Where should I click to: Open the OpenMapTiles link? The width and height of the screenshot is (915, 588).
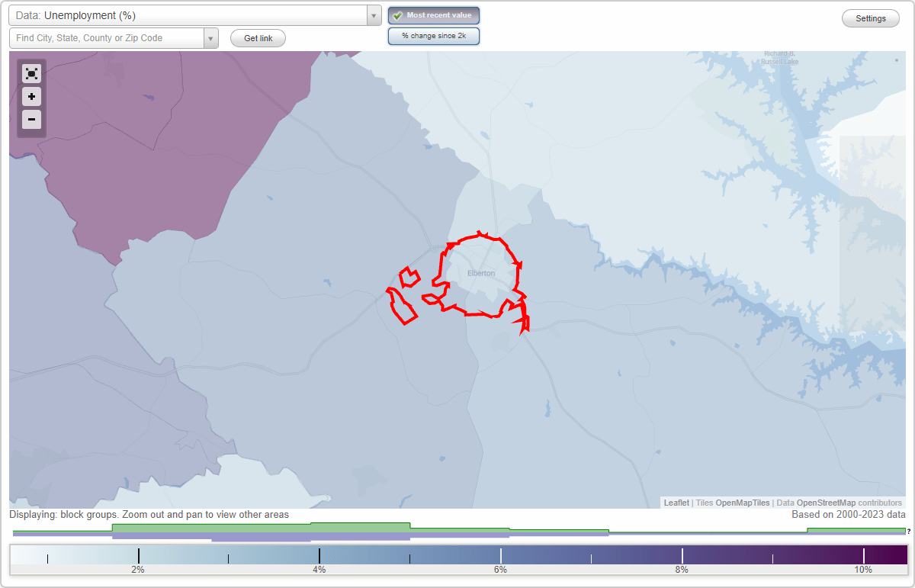743,503
